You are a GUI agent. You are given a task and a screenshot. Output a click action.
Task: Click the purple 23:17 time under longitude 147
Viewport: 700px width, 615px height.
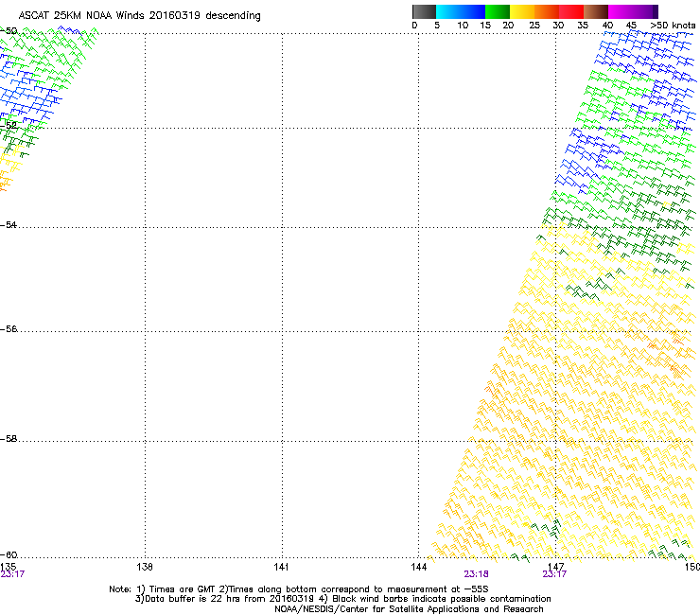[x=554, y=574]
